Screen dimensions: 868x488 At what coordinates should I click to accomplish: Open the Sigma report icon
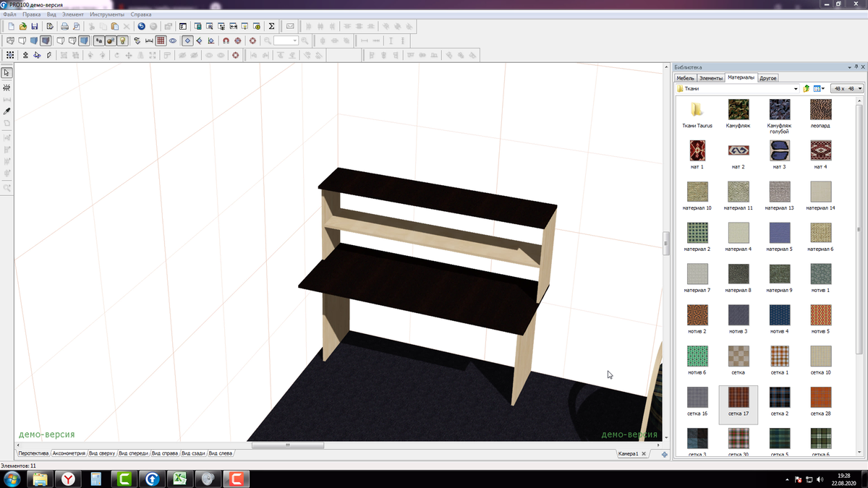(x=271, y=26)
